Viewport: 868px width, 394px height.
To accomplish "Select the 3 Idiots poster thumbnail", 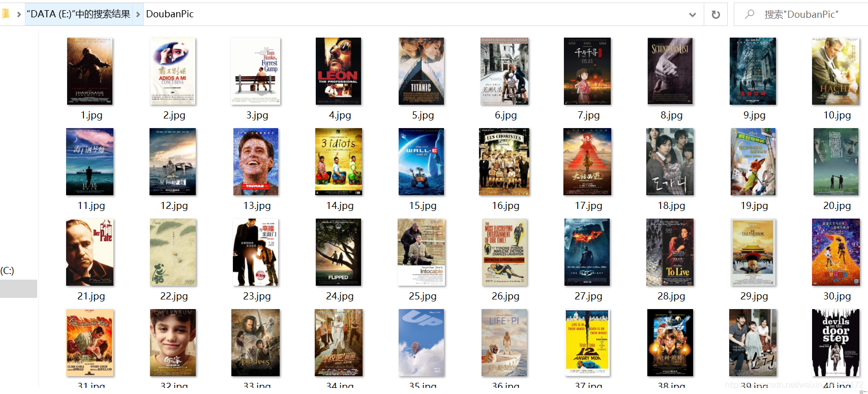I will (339, 162).
